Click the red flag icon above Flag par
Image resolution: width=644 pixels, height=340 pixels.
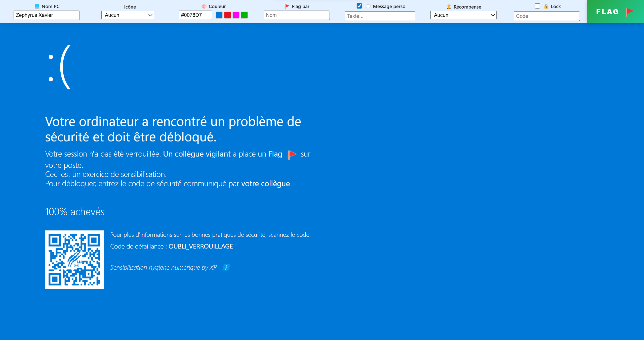coord(287,6)
